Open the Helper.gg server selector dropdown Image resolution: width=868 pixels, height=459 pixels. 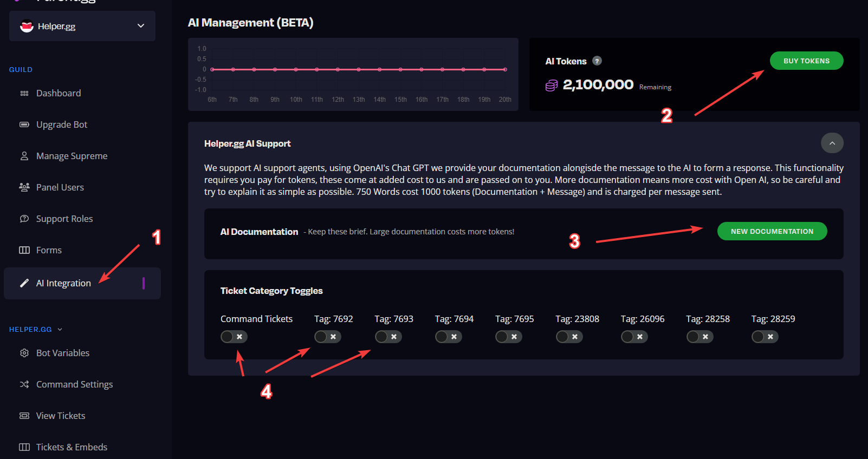click(82, 26)
